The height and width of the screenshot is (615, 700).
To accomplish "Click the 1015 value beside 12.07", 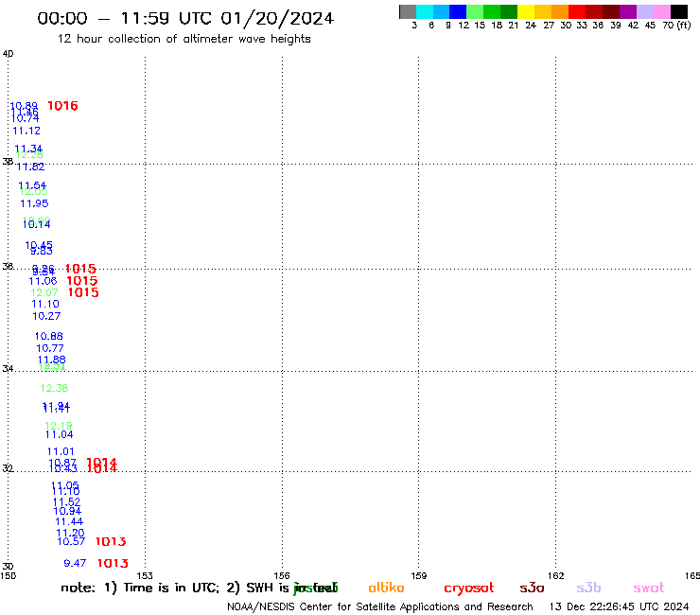I will (x=83, y=292).
